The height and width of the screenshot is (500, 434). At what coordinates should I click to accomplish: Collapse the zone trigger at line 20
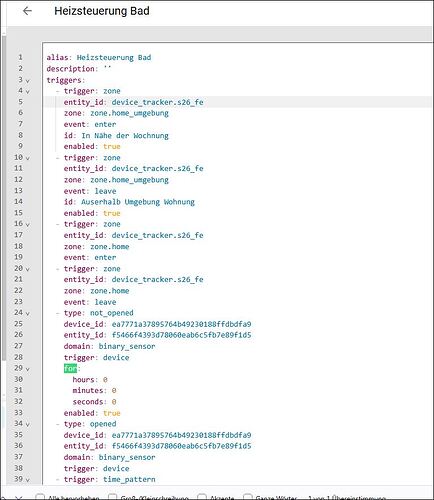click(x=28, y=269)
